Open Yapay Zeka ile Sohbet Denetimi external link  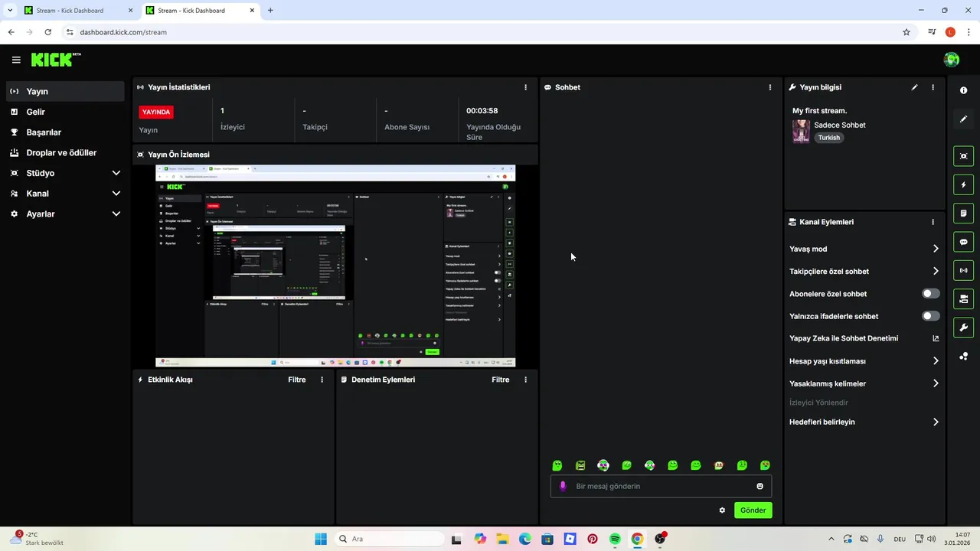click(x=936, y=338)
